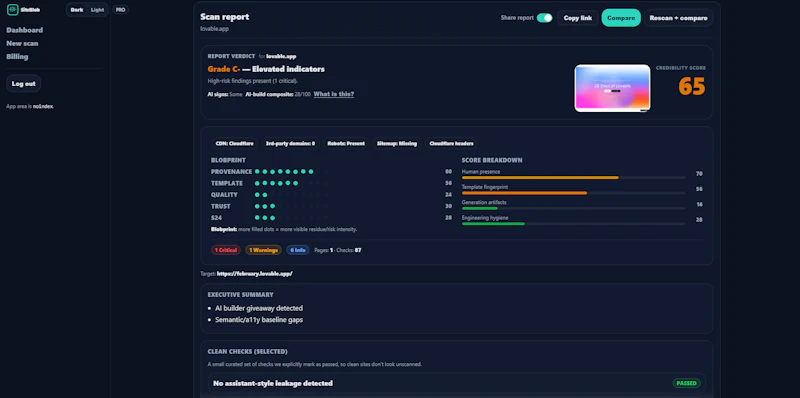Click 'AI builder giveaway detected' summary item
The height and width of the screenshot is (398, 800).
(x=259, y=308)
